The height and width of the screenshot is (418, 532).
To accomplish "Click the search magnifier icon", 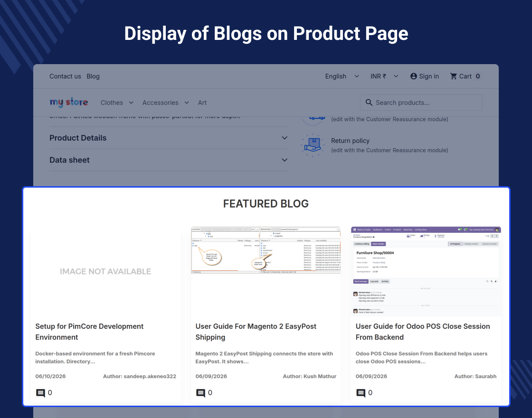I will 369,103.
